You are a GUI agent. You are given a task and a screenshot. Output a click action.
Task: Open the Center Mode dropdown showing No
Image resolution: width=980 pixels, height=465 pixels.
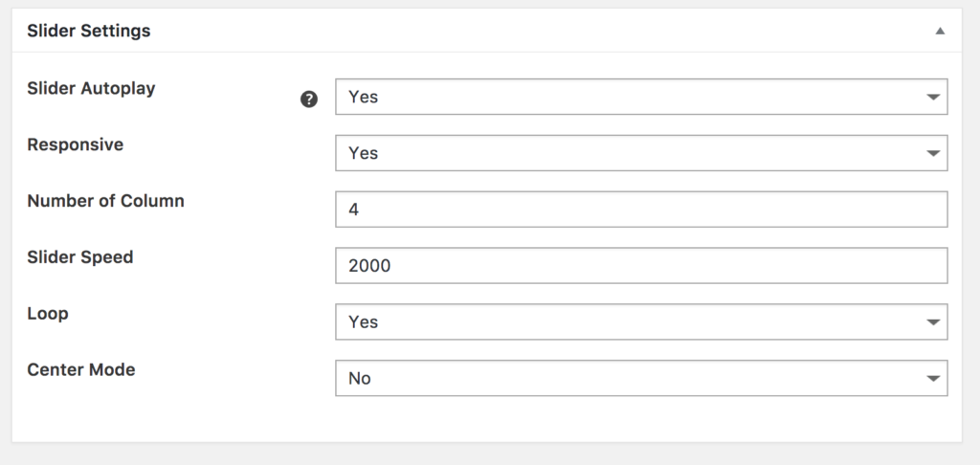(641, 378)
